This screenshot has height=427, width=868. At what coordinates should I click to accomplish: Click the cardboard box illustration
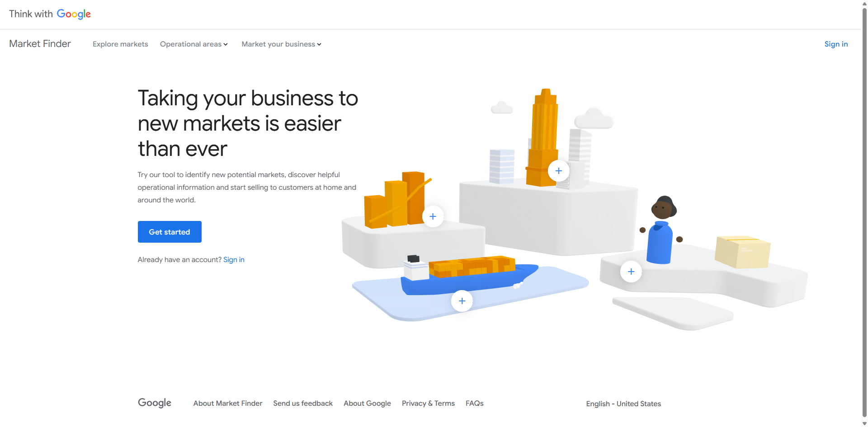742,252
